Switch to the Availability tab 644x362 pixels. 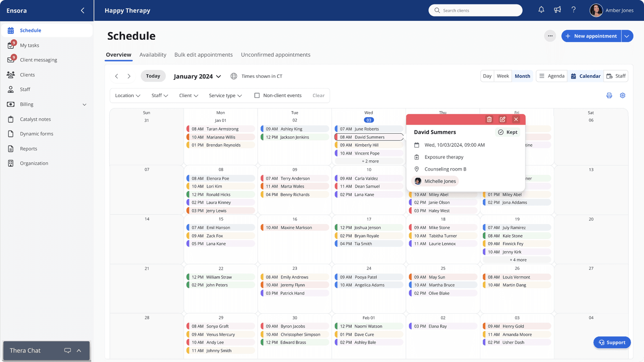(153, 55)
